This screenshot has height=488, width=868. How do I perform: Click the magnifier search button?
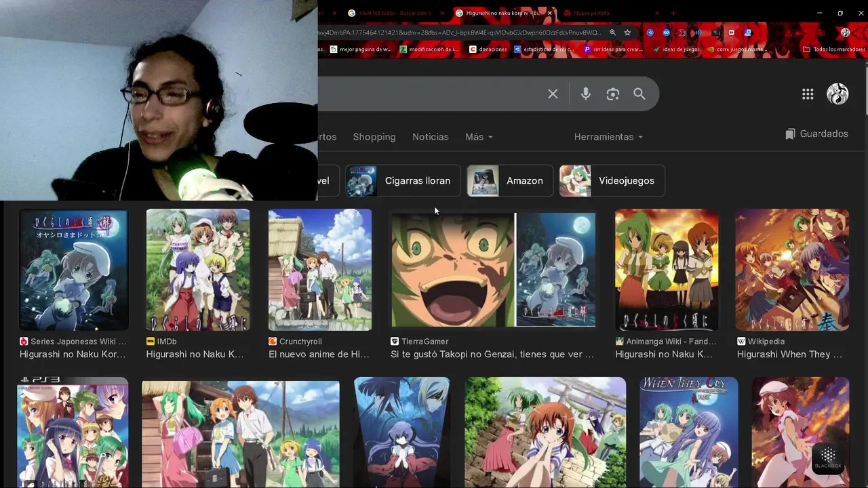[x=639, y=94]
